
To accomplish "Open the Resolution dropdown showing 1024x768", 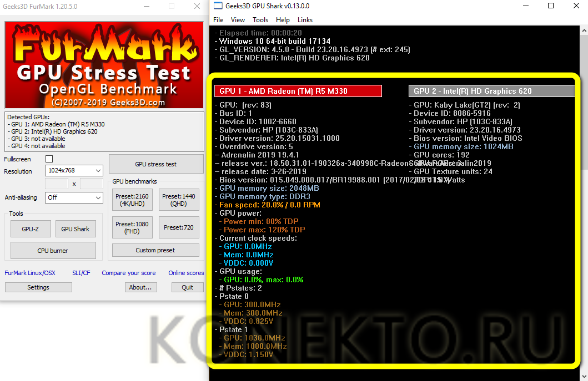I will [74, 170].
